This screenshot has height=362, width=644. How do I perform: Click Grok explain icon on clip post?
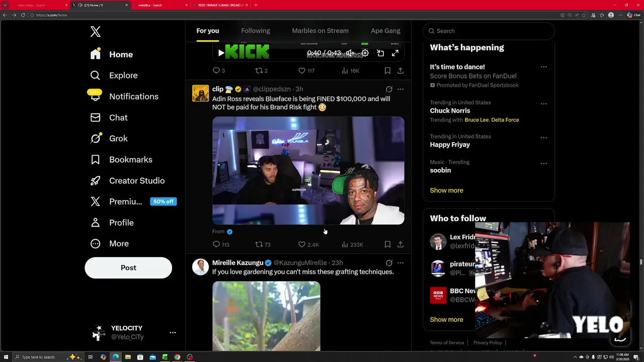[389, 89]
